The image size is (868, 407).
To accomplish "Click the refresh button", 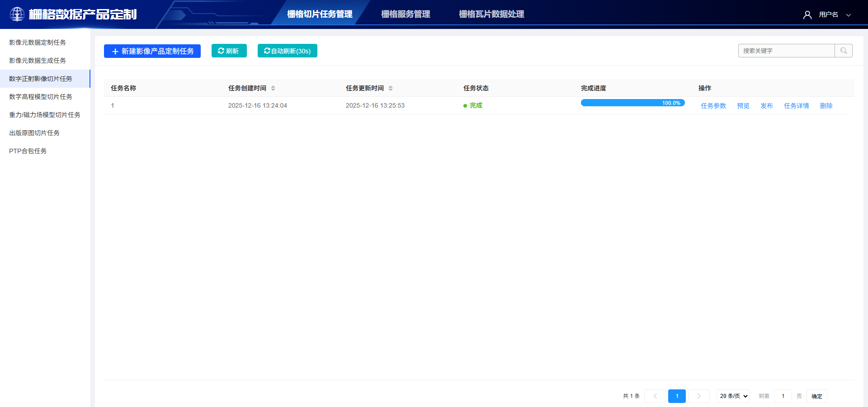I will coord(229,51).
